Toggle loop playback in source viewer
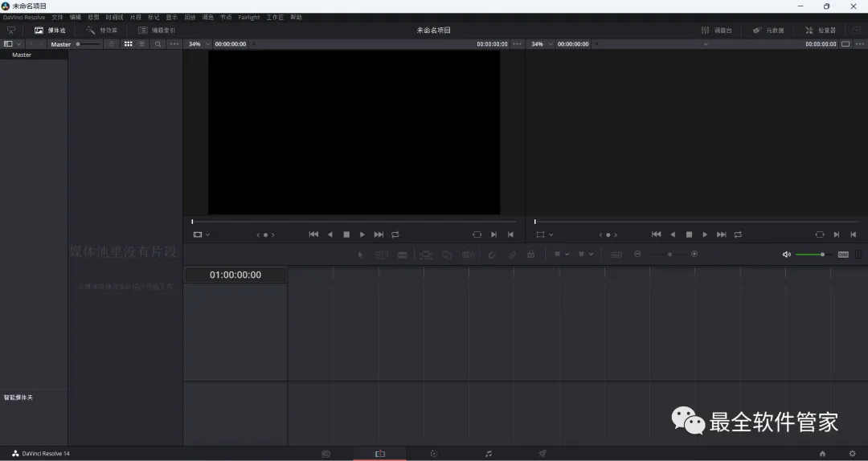 395,235
